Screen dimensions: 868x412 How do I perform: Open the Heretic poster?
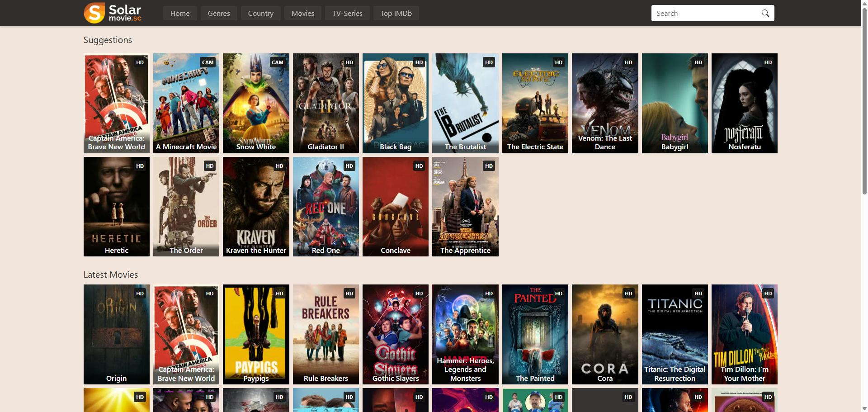pos(117,207)
